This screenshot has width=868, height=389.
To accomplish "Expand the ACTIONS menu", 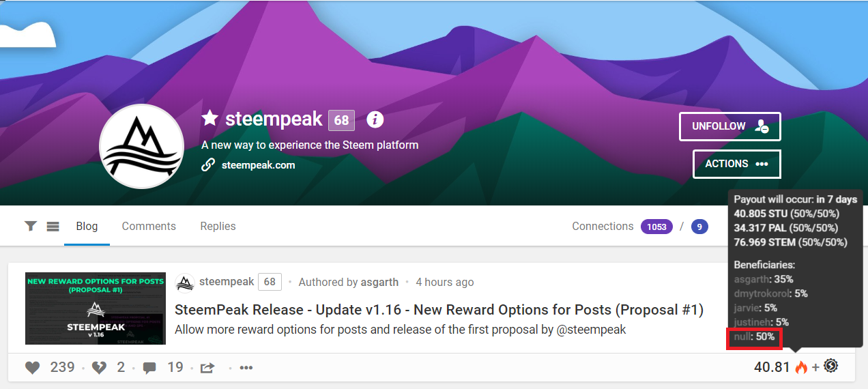I will [737, 164].
